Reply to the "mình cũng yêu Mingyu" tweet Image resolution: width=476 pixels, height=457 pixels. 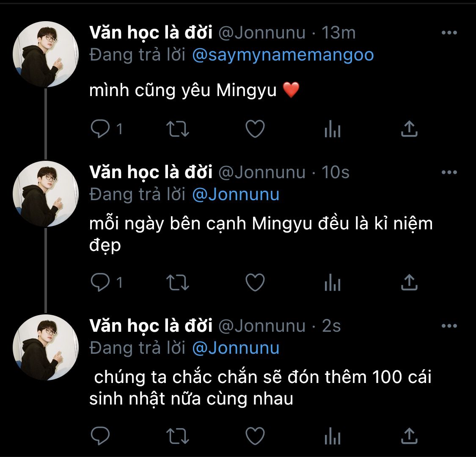coord(100,129)
